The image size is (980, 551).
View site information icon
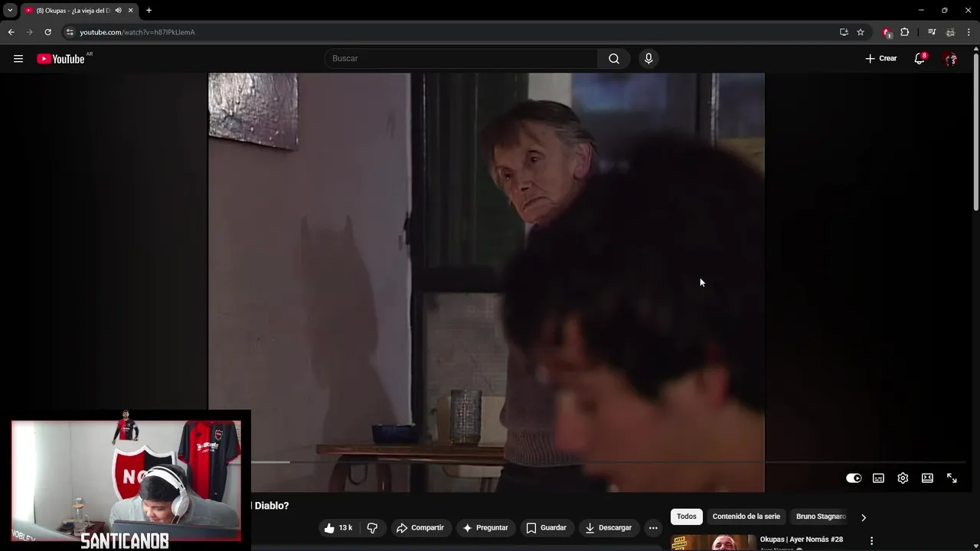[x=70, y=32]
